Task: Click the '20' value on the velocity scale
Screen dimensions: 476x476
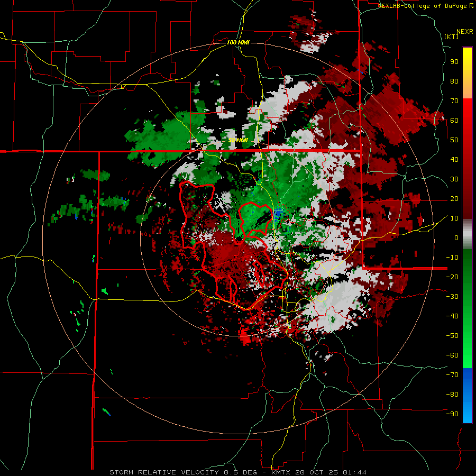Action: point(454,199)
